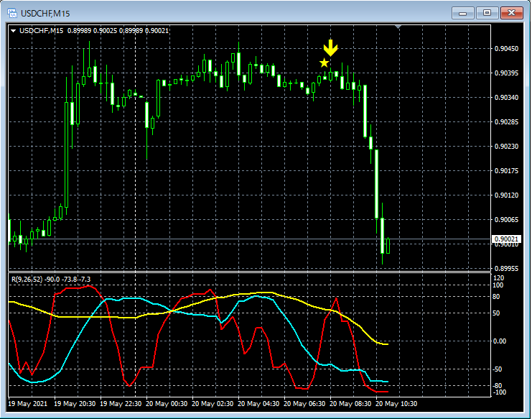Click the '19 May 22:30' time label
532x419 pixels.
[121, 404]
